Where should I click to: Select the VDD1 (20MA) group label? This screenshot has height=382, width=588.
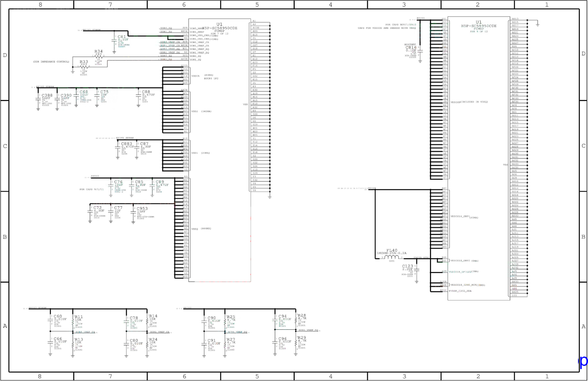[x=200, y=153]
